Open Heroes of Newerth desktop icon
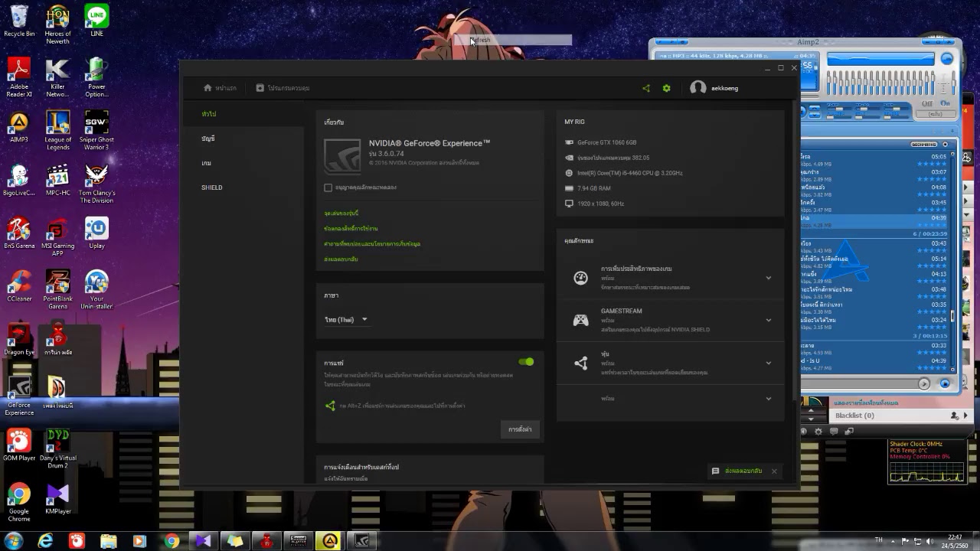The height and width of the screenshot is (551, 980). [57, 24]
